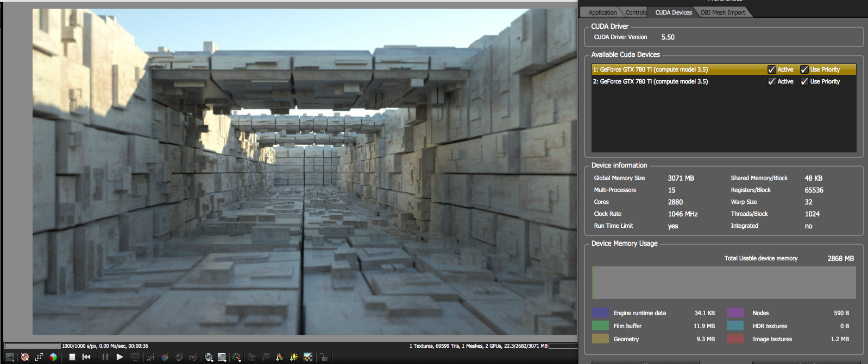Open the OBJ Mesh Import tab
The image size is (868, 364).
pos(722,12)
